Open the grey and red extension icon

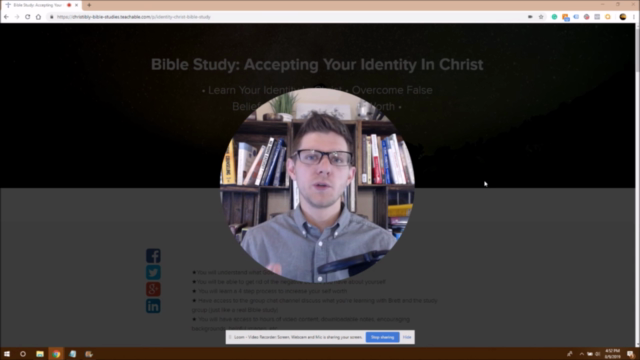pos(587,17)
